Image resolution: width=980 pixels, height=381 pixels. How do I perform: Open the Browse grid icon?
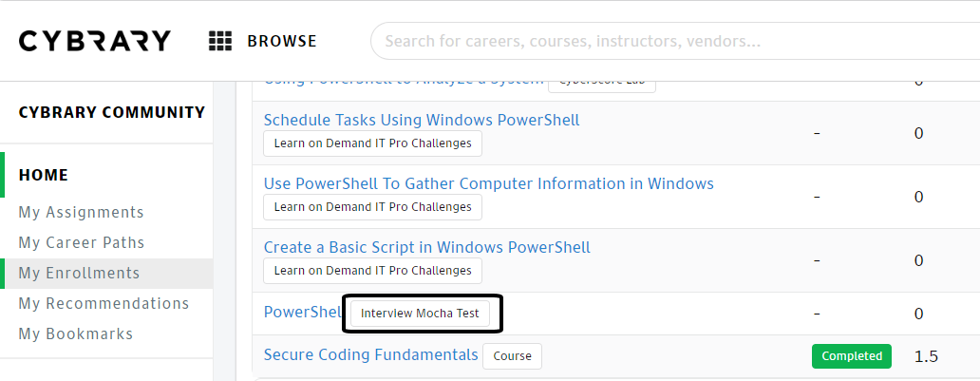(x=220, y=41)
